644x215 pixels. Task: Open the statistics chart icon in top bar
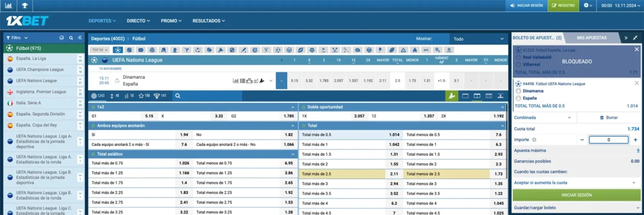click(8, 6)
